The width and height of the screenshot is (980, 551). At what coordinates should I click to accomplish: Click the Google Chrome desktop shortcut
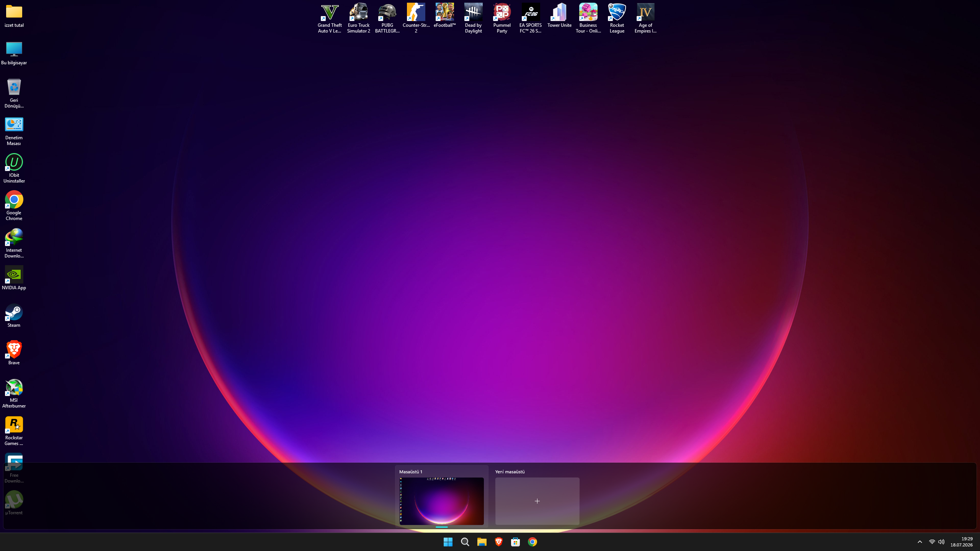pos(14,206)
